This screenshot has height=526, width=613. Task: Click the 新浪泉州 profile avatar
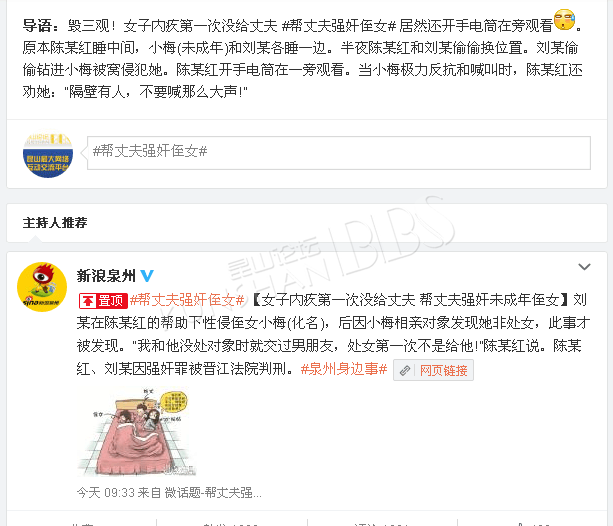click(x=42, y=287)
